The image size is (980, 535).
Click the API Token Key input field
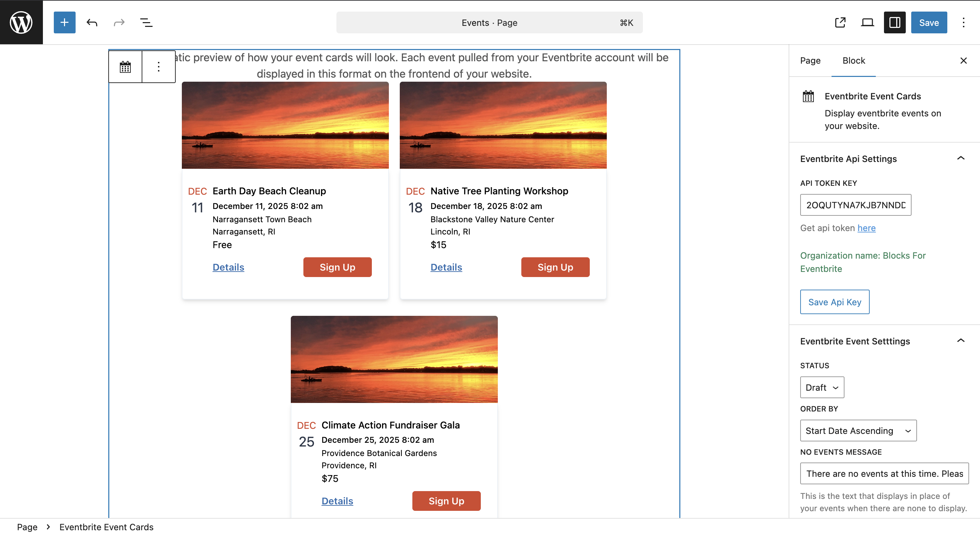tap(855, 205)
